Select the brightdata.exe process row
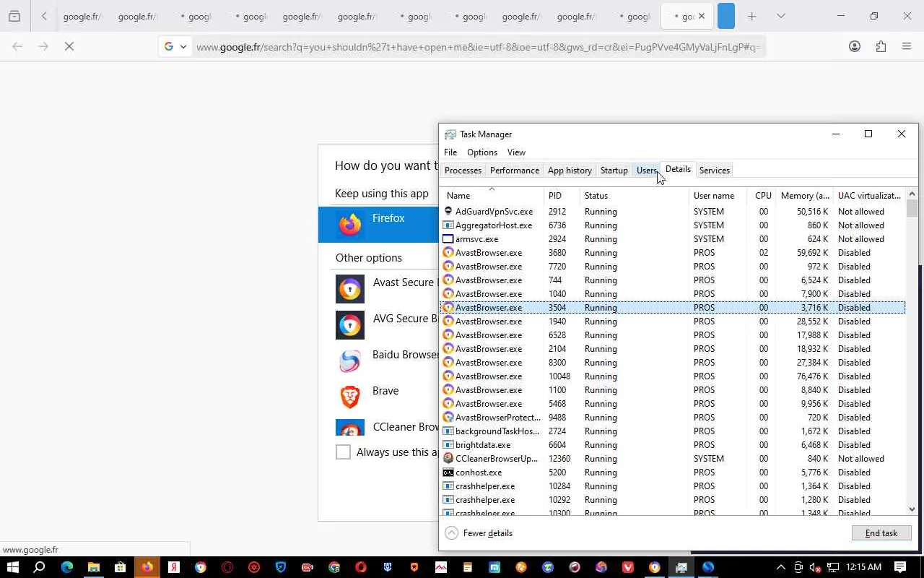This screenshot has height=578, width=924. 673,445
